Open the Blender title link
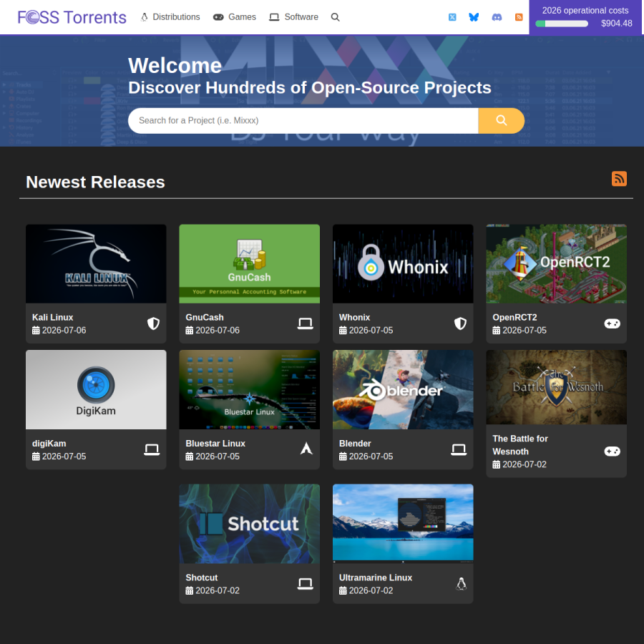Image resolution: width=644 pixels, height=644 pixels. 355,444
